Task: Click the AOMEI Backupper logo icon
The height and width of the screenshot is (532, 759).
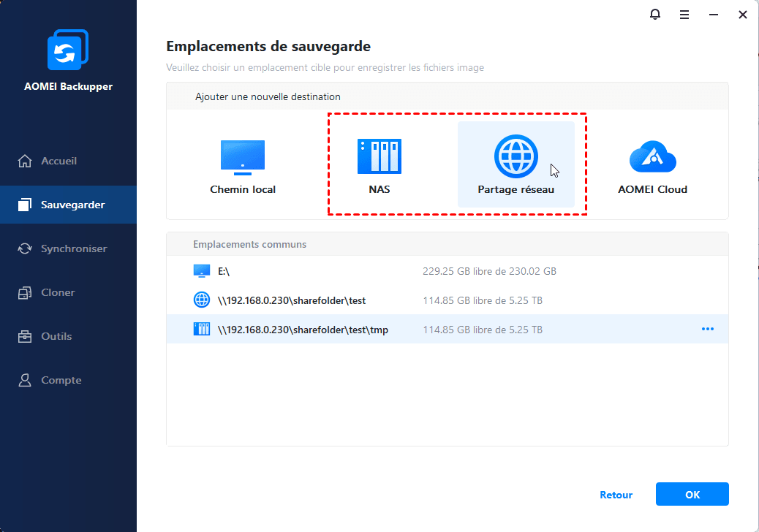Action: (68, 50)
